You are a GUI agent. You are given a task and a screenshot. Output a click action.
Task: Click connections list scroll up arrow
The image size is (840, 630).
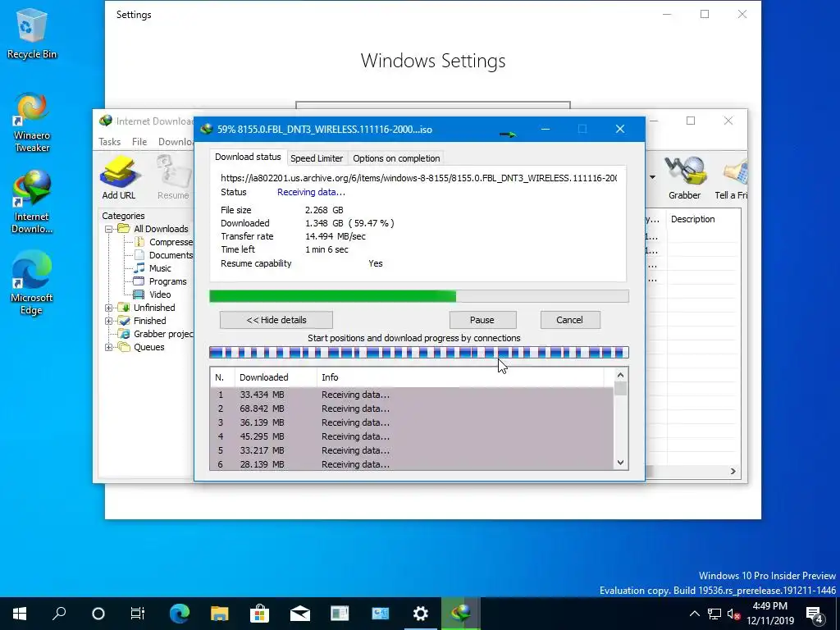click(620, 375)
